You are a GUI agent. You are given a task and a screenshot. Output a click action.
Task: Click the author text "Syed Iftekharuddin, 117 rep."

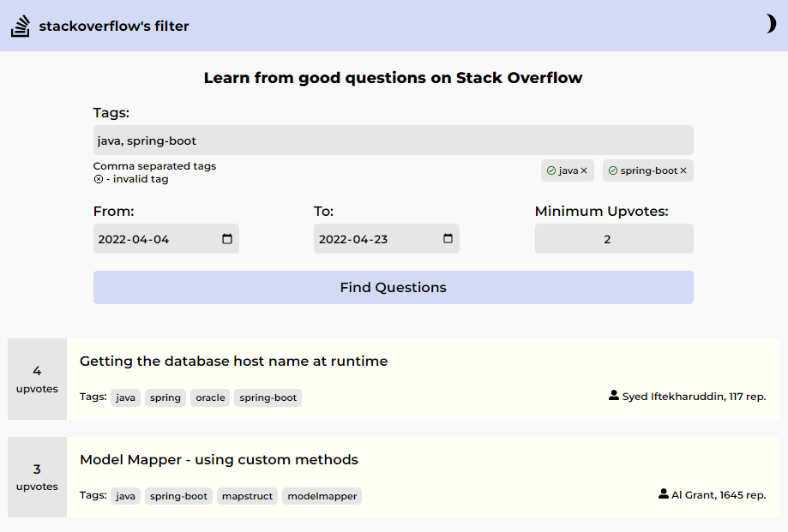(x=694, y=397)
